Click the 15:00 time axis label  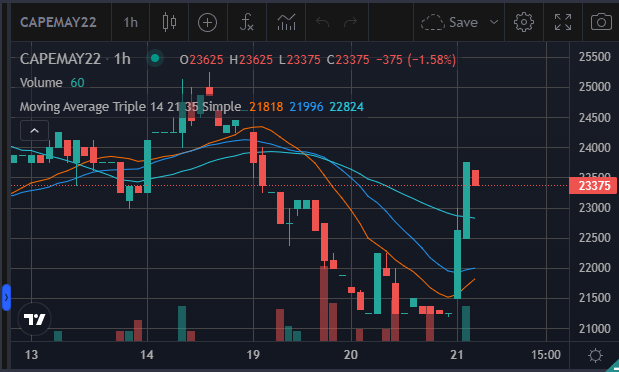(546, 355)
